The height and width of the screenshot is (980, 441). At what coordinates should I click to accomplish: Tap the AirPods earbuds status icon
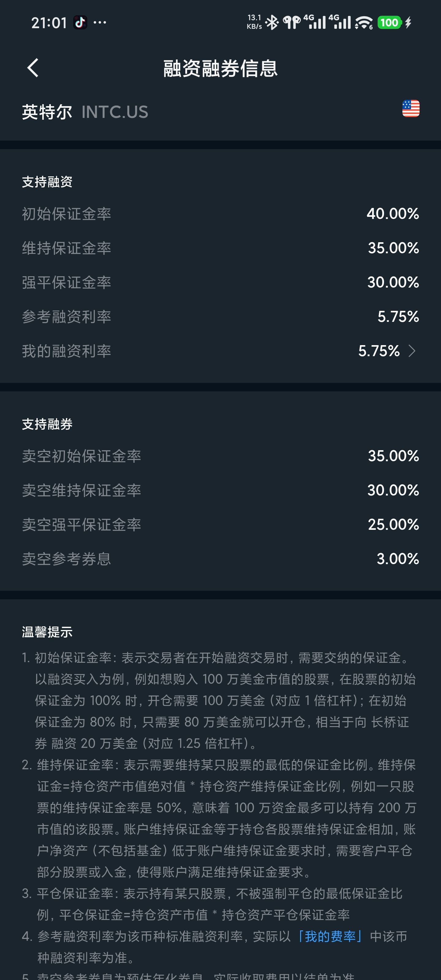(x=292, y=22)
